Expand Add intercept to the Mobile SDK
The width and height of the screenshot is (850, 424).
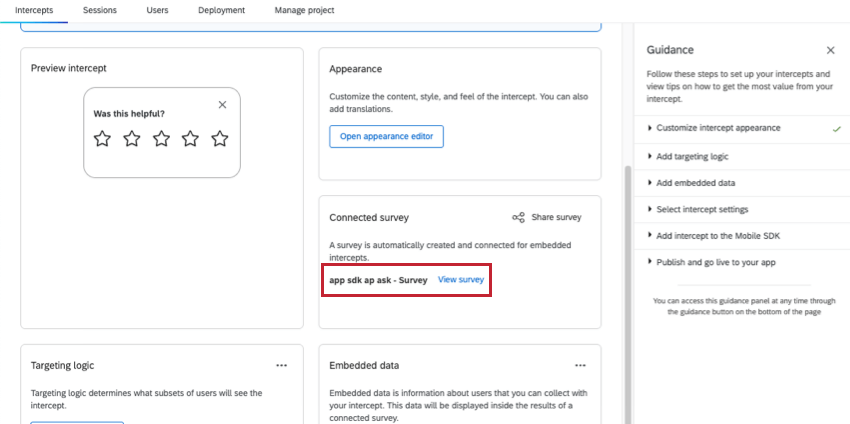[716, 236]
